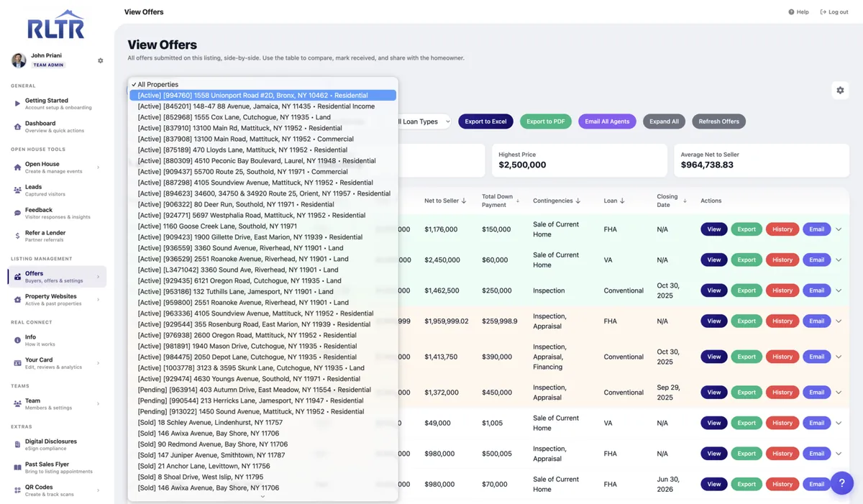The image size is (863, 504).
Task: Click the Open House home icon
Action: [x=17, y=168]
